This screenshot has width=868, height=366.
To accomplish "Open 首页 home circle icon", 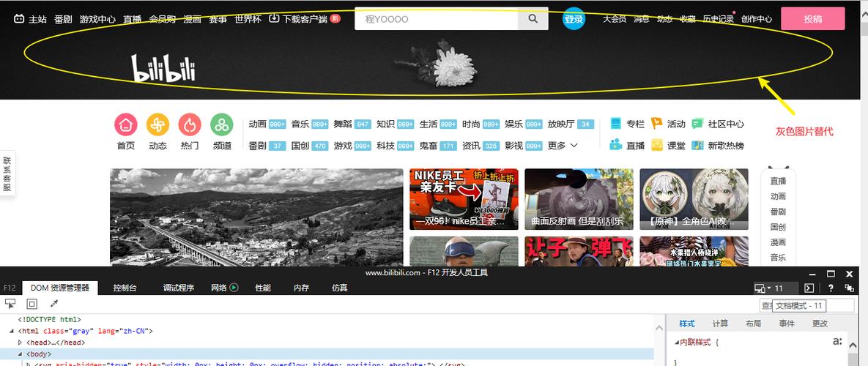I will click(x=126, y=124).
